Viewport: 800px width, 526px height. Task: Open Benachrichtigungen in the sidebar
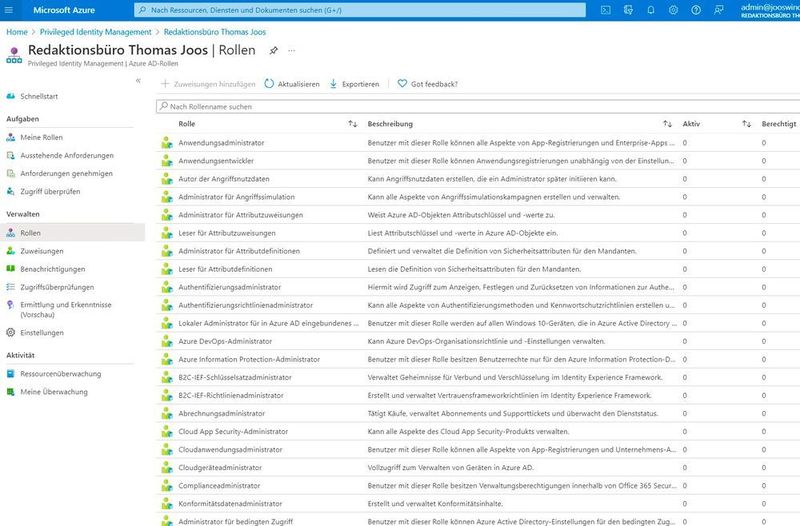(x=53, y=269)
